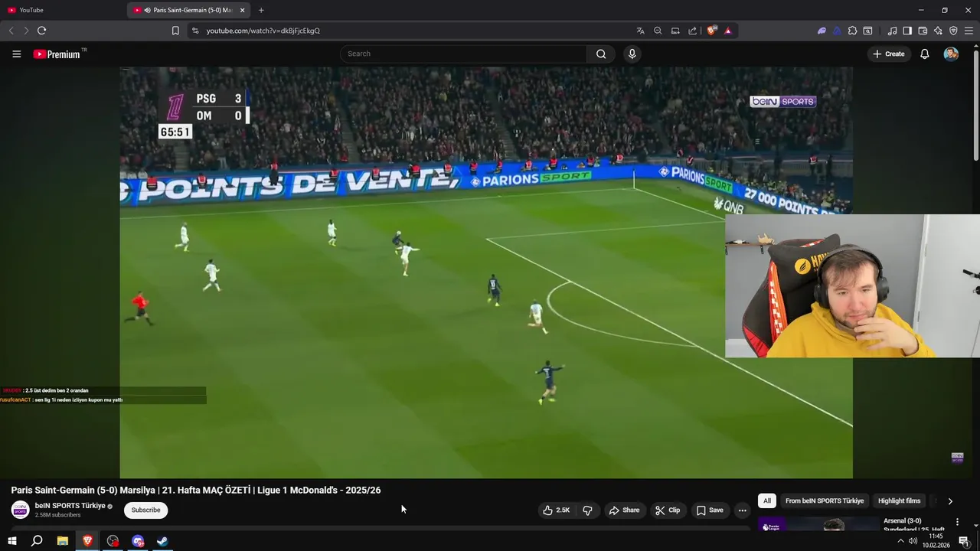
Task: Open the translate page icon
Action: click(x=640, y=31)
